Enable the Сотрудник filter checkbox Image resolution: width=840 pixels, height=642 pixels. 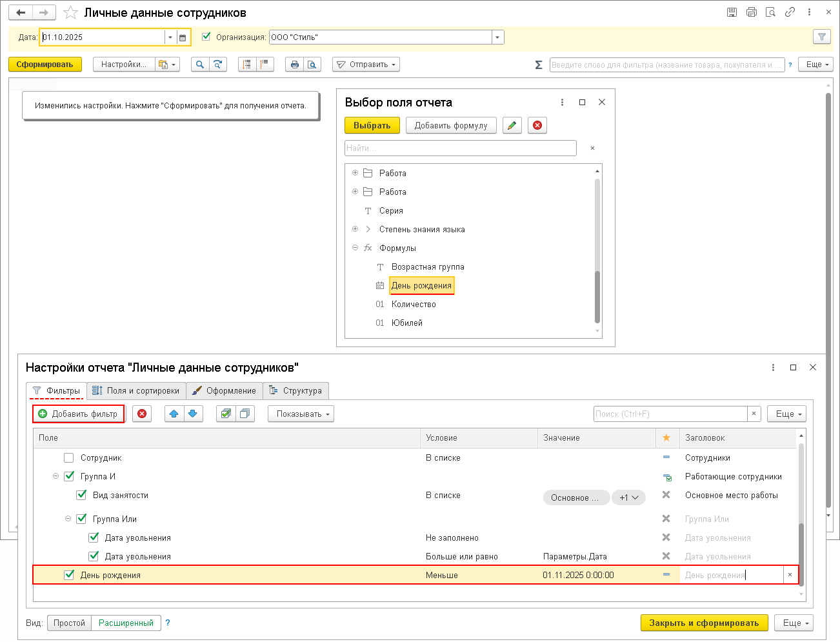69,458
